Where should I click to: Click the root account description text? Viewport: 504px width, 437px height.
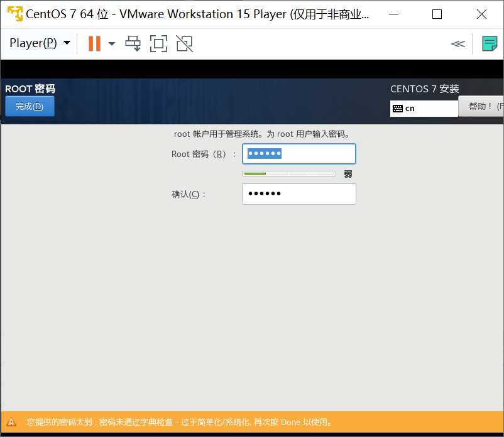[x=262, y=134]
